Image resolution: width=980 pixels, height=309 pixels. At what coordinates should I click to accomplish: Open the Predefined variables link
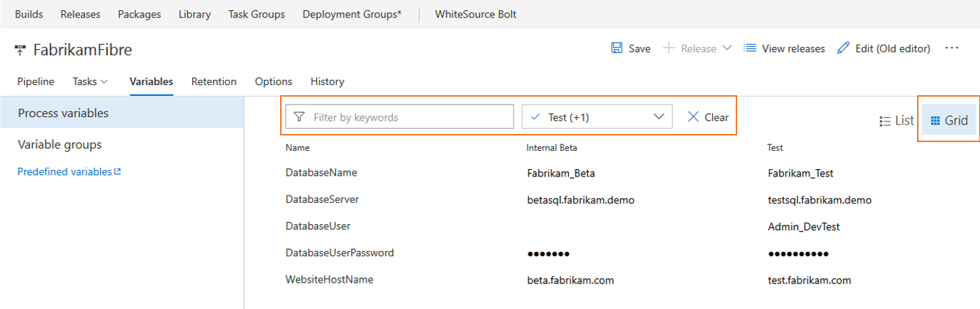click(64, 172)
